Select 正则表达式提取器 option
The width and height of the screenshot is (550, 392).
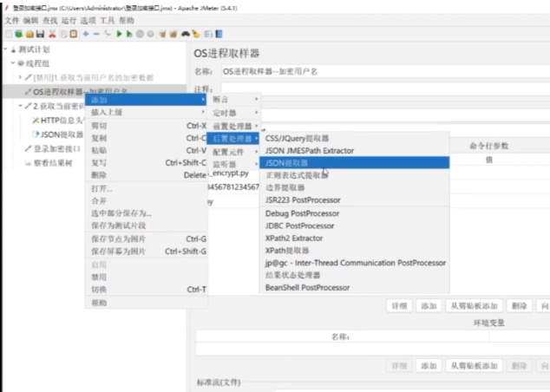click(354, 175)
